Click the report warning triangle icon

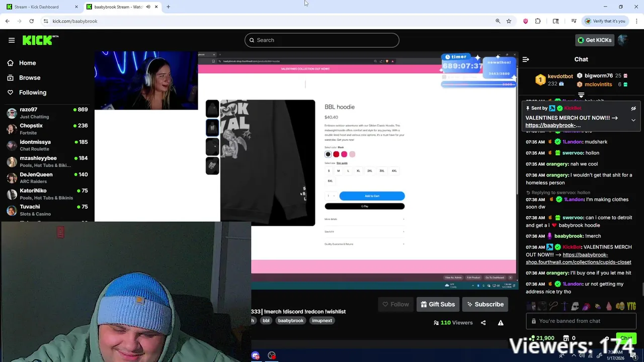pyautogui.click(x=501, y=323)
